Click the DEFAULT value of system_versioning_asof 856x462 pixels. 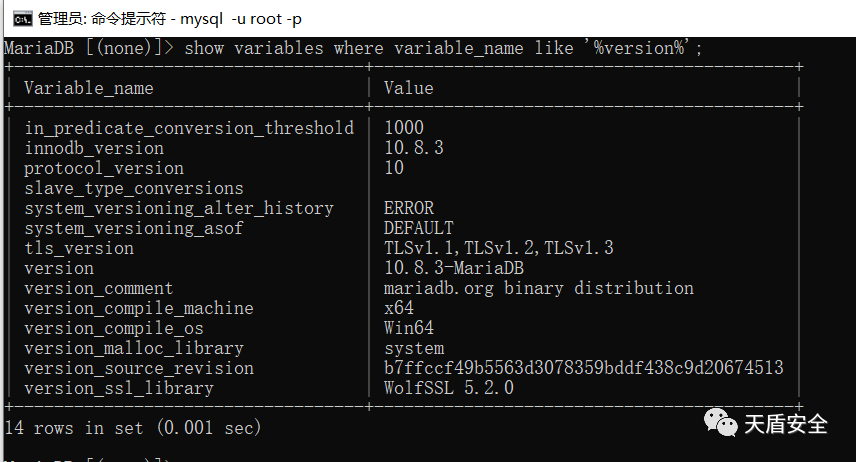click(419, 228)
